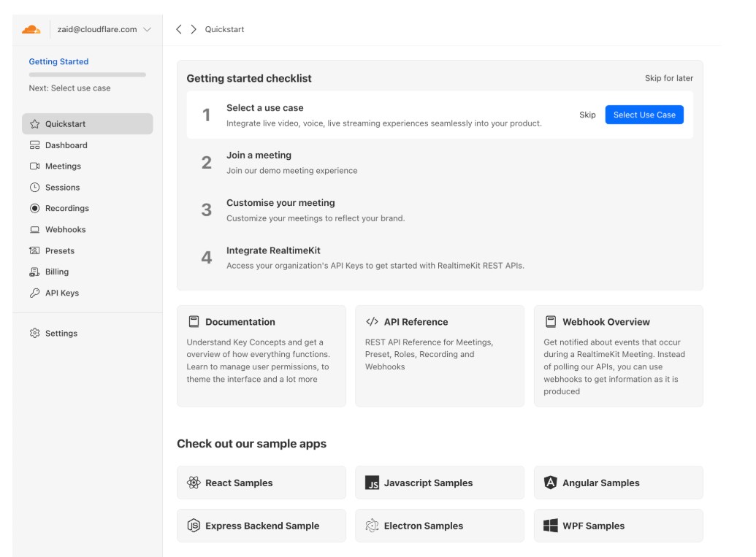Viewport: 756px width, 557px height.
Task: Click the Skip for later link
Action: (x=668, y=79)
